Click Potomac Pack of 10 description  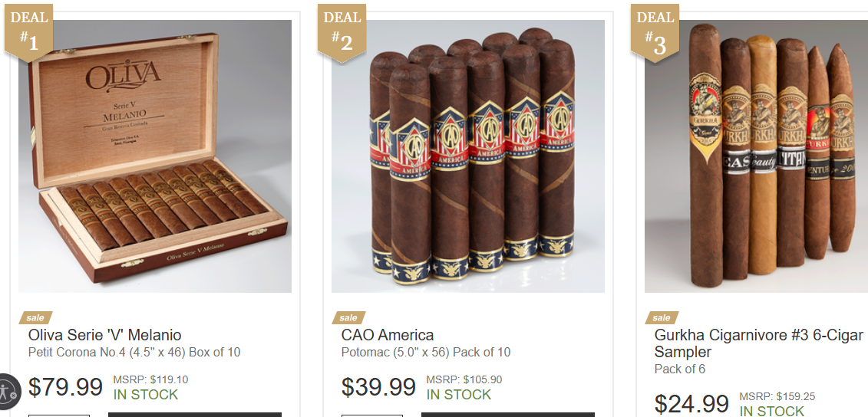[426, 353]
